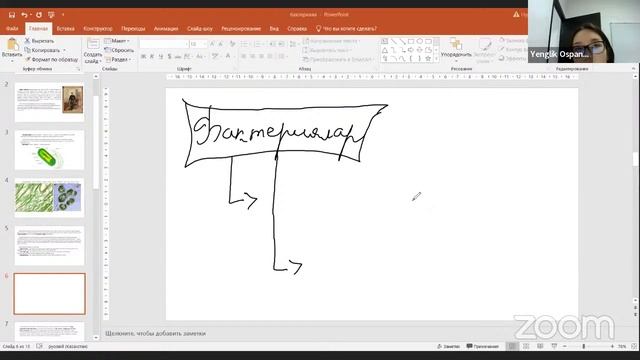Screen dimensions: 640x360
Task: Switch to the Рецензирование tab
Action: tap(241, 29)
